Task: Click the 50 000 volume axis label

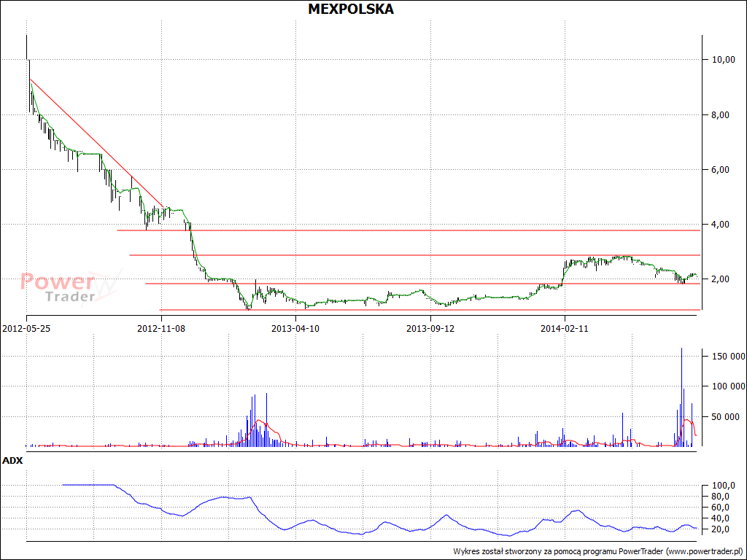Action: (726, 416)
